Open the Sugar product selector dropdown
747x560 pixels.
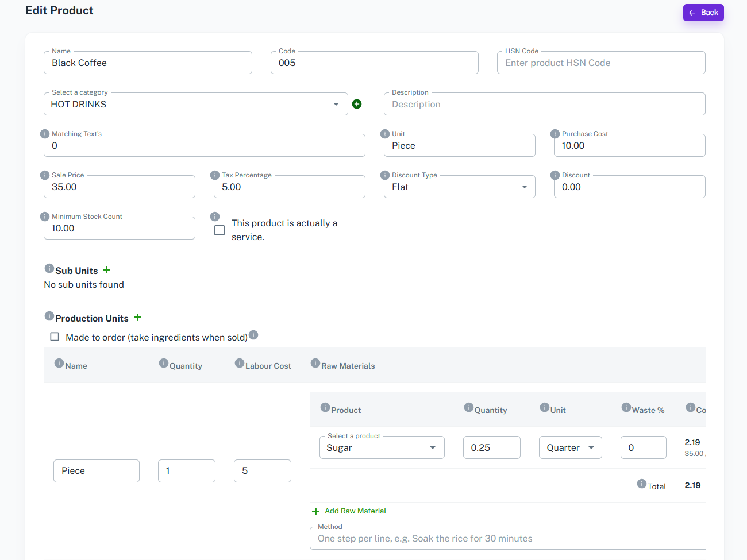[x=382, y=447]
